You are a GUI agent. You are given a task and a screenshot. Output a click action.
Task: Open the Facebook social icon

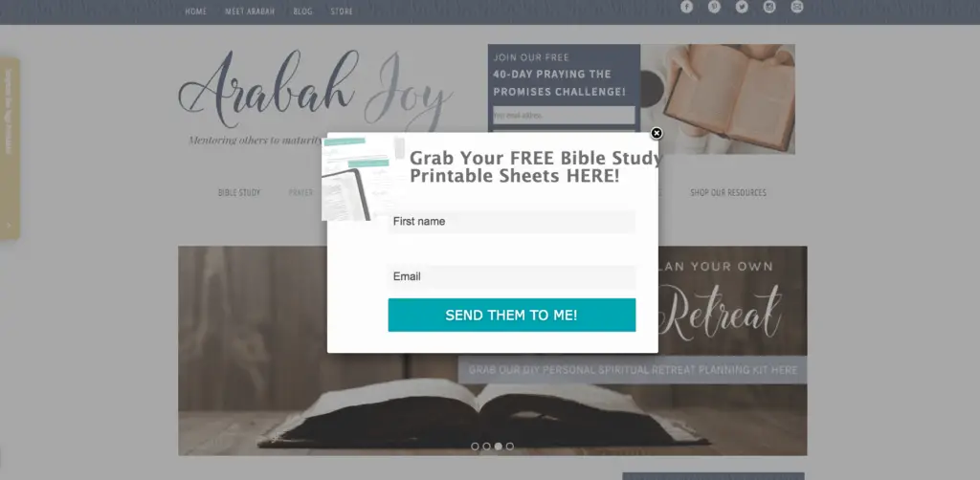(x=686, y=7)
